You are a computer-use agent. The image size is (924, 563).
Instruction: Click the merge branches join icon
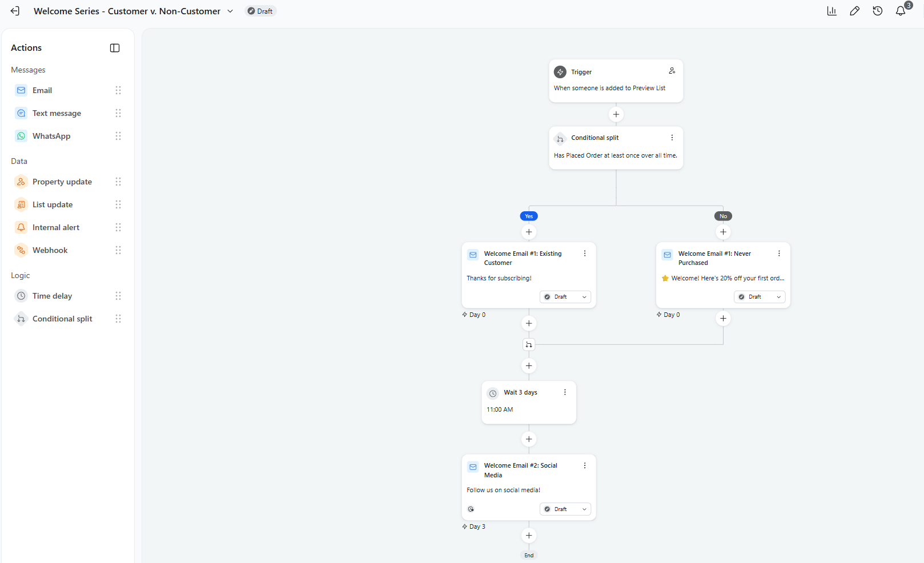[529, 345]
